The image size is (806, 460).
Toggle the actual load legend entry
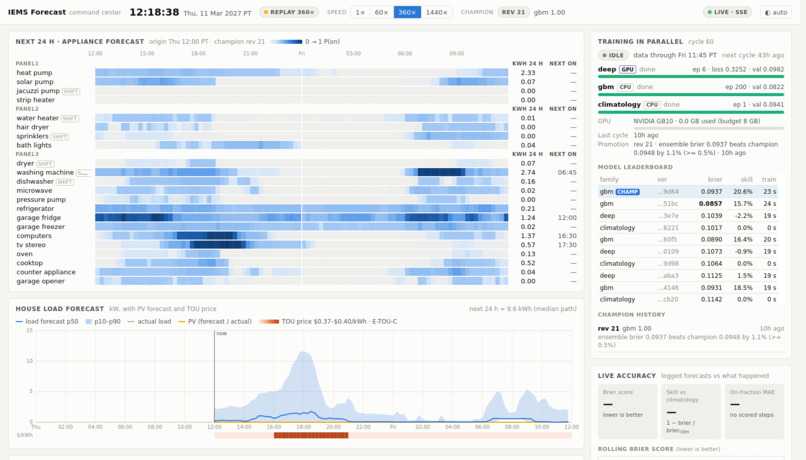tap(149, 321)
